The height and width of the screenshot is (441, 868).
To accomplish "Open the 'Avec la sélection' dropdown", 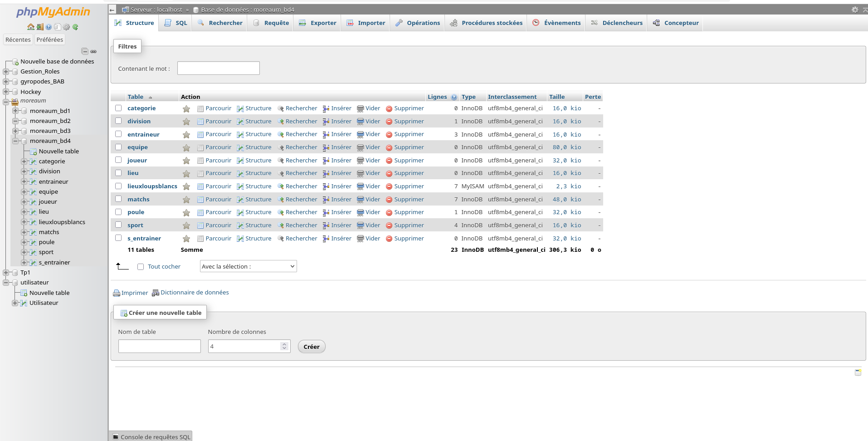I will [x=248, y=266].
